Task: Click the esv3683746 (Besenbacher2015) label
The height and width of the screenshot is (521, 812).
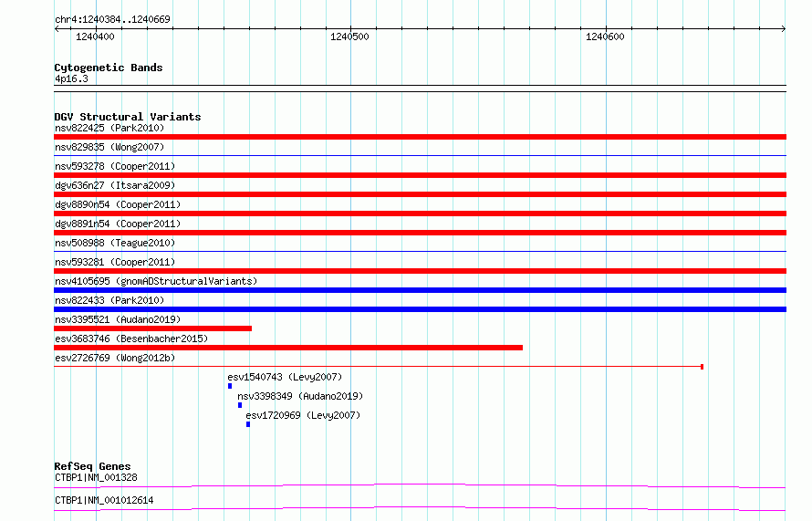Action: (131, 339)
